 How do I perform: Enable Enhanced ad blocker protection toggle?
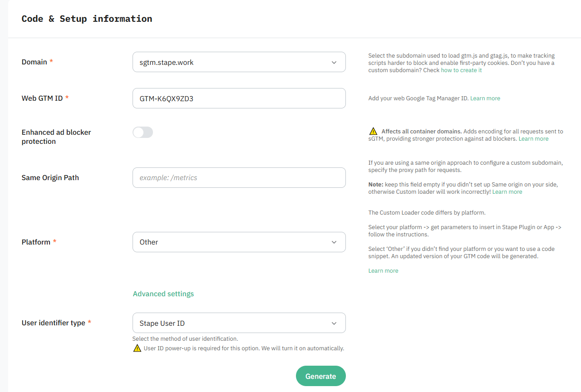click(143, 132)
